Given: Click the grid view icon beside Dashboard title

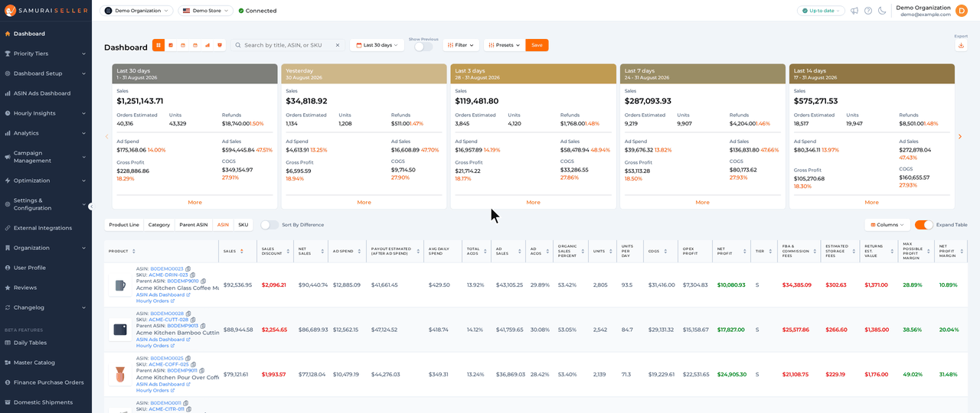Looking at the screenshot, I should click(158, 45).
